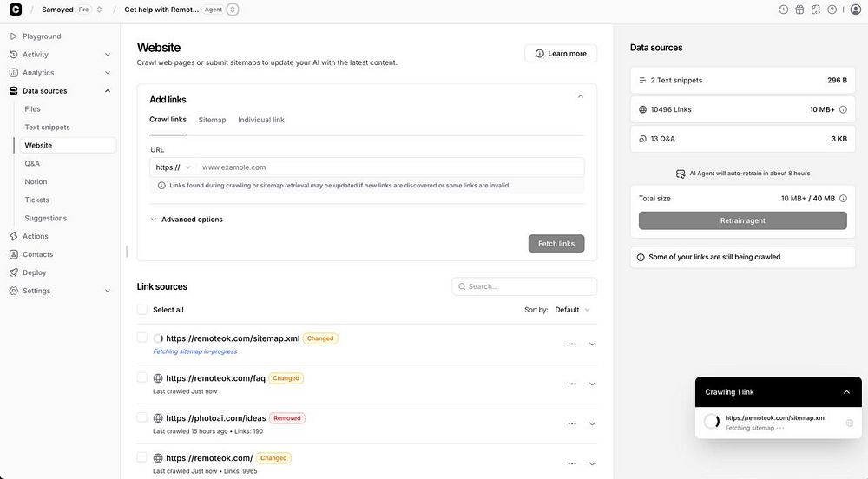Image resolution: width=868 pixels, height=479 pixels.
Task: Collapse the Crawling 1 link panel
Action: coord(846,392)
